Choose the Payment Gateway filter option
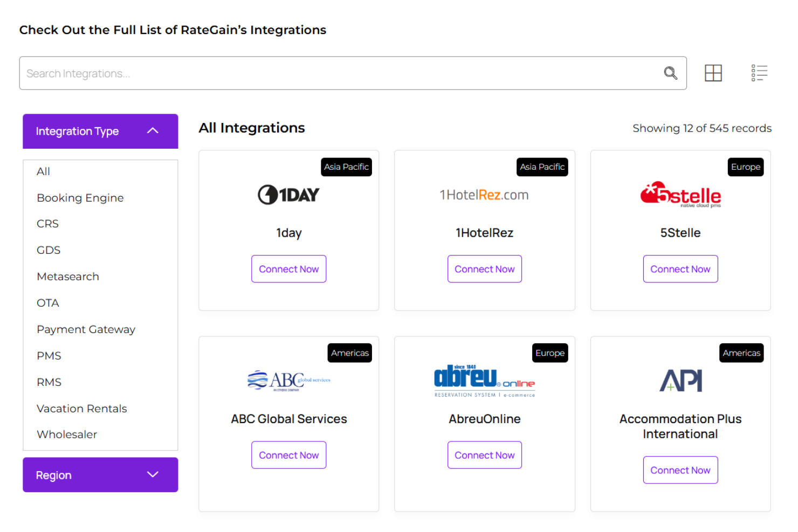This screenshot has width=798, height=532. [86, 329]
